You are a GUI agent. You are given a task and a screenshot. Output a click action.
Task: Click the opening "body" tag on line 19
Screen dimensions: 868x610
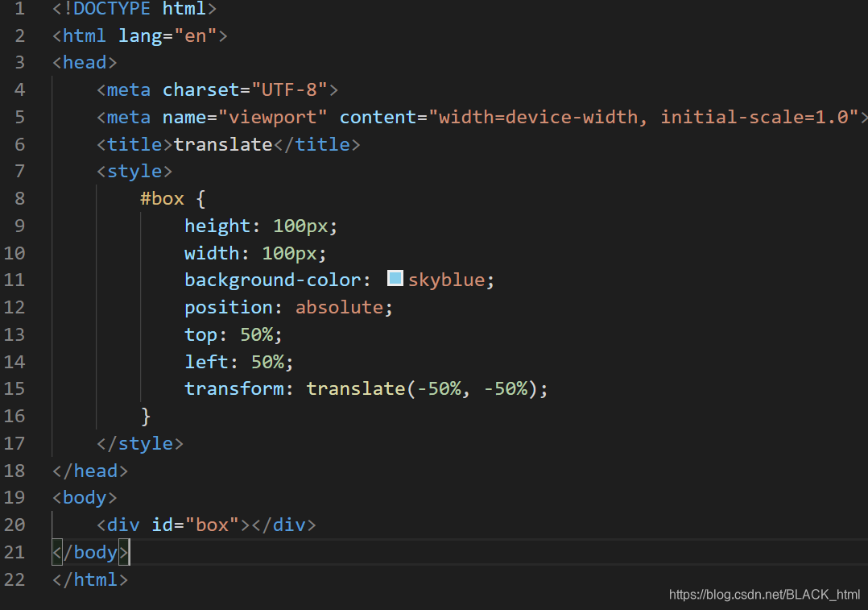click(x=85, y=497)
